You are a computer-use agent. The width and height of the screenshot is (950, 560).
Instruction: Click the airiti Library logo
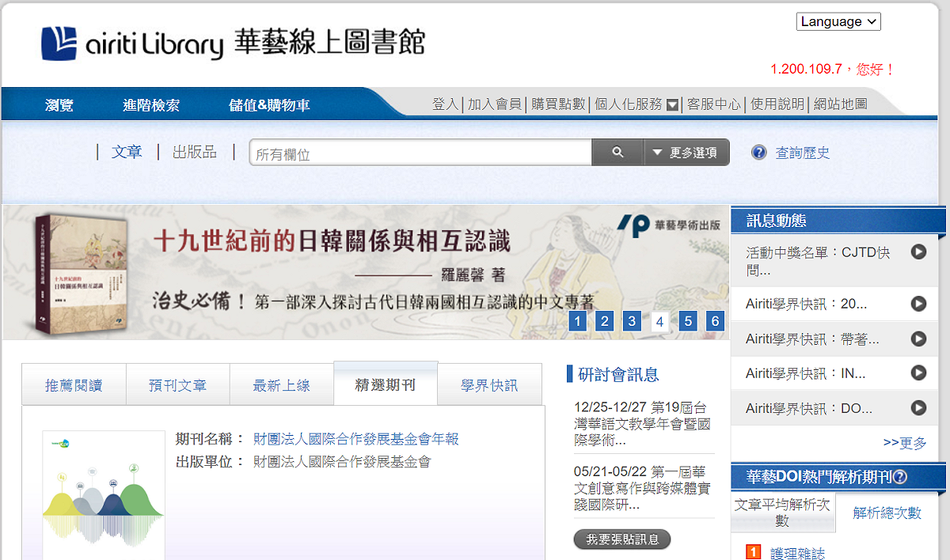coord(233,43)
